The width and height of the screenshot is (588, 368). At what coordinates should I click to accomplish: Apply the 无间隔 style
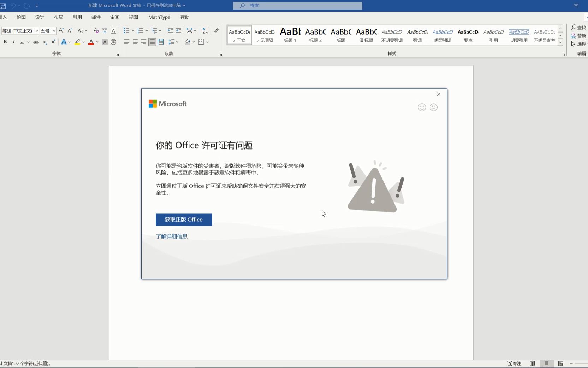pyautogui.click(x=265, y=35)
